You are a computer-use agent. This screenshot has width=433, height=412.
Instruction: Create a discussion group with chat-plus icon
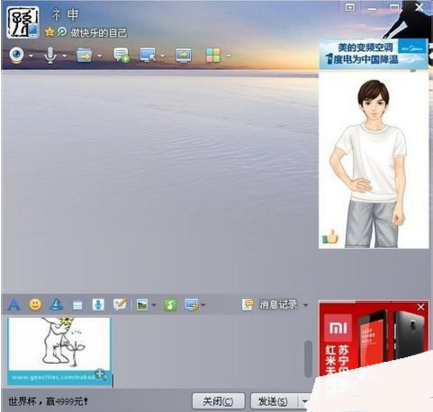pos(121,55)
